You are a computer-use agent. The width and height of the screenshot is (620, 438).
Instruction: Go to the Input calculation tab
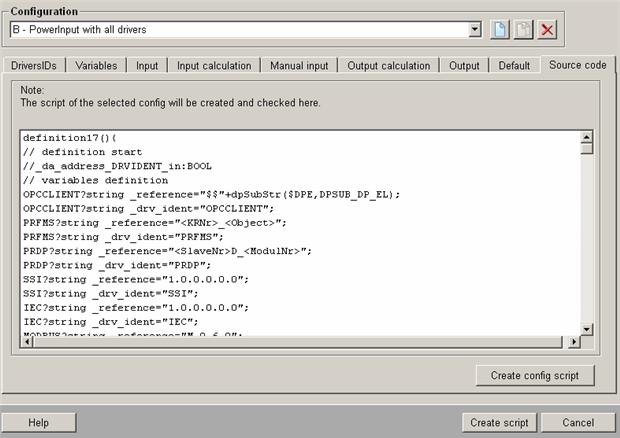(214, 66)
